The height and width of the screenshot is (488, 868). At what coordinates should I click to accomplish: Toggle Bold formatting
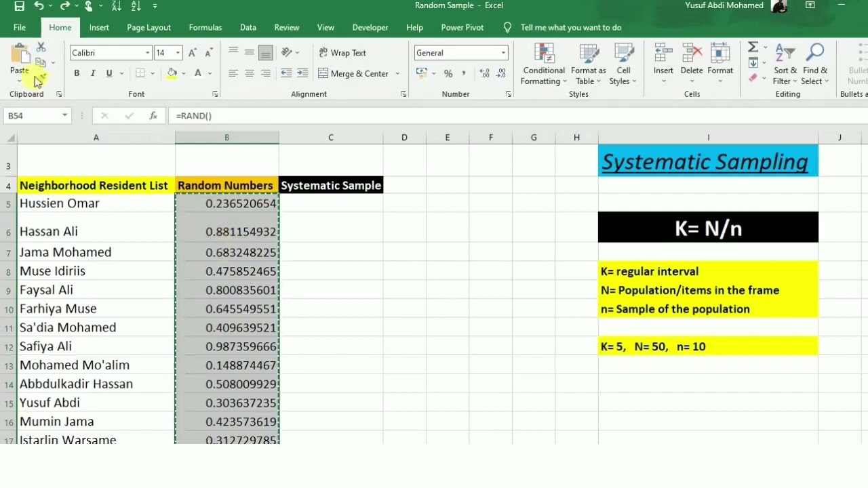click(77, 73)
